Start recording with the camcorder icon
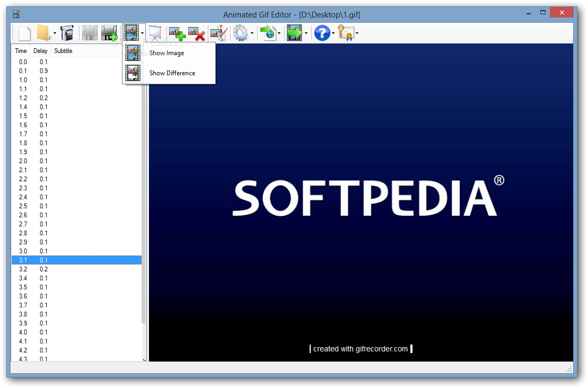588x388 pixels. coord(67,33)
